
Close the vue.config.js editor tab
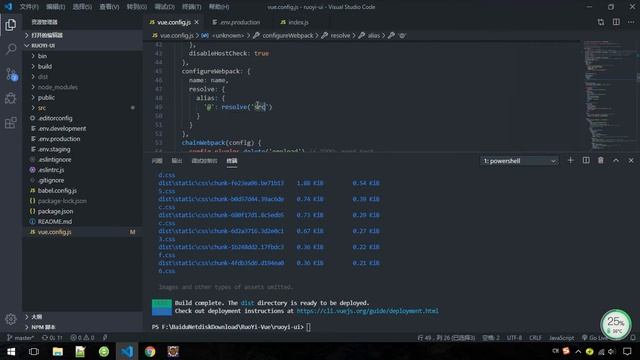tap(197, 22)
